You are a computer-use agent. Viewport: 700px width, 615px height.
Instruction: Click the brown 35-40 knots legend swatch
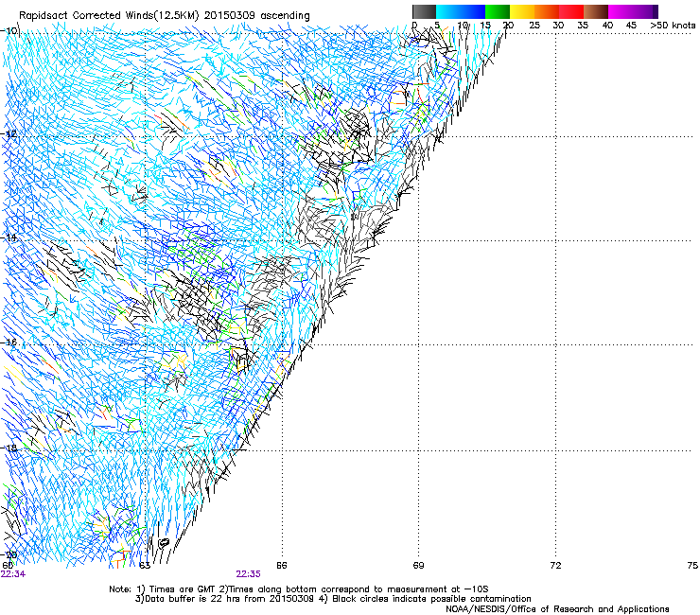click(596, 11)
